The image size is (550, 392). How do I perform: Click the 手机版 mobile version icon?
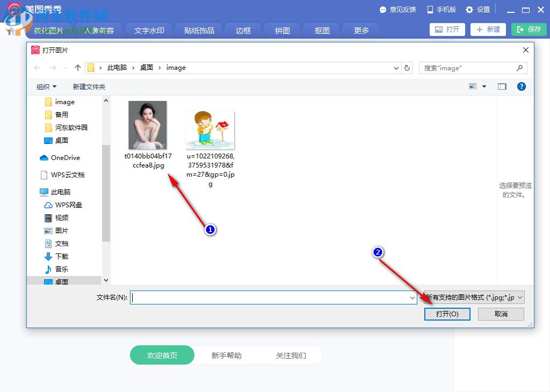[428, 9]
